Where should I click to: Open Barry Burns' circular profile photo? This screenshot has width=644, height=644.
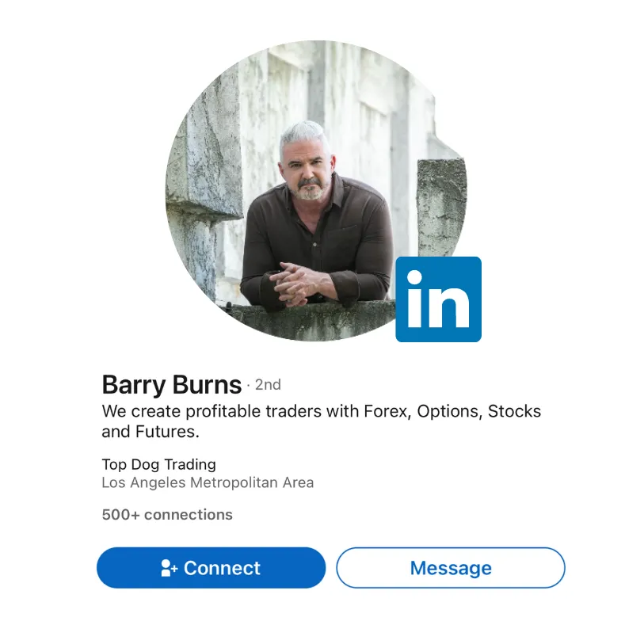click(x=316, y=191)
